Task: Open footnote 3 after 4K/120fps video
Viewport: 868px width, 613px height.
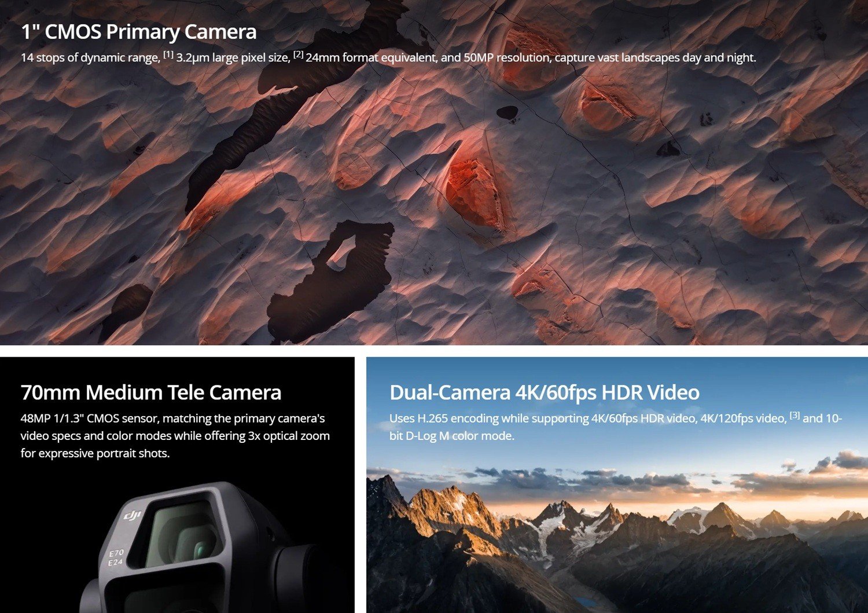Action: click(x=795, y=416)
